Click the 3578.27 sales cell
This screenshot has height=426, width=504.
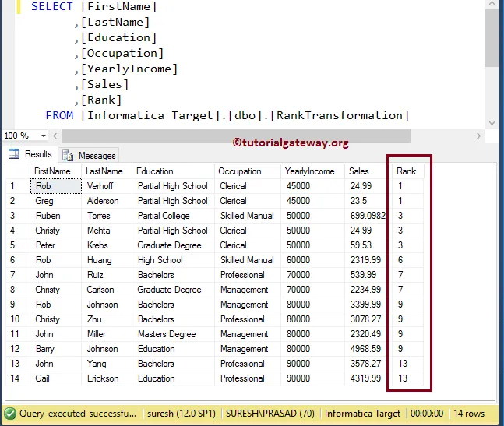pos(368,364)
